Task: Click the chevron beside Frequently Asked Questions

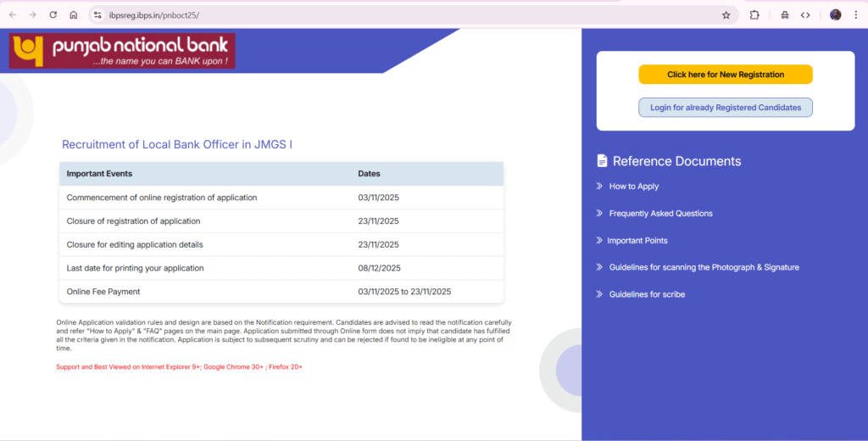Action: pos(599,214)
